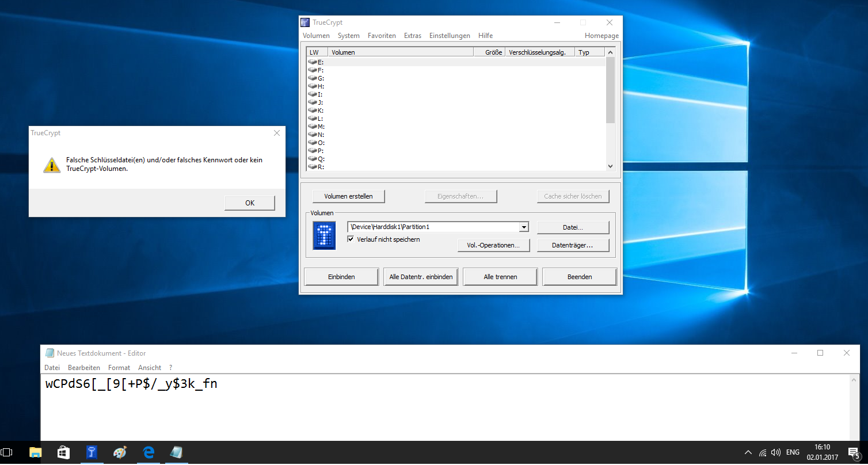The width and height of the screenshot is (868, 465).
Task: Click the Vol.-Operationen... button
Action: 493,245
